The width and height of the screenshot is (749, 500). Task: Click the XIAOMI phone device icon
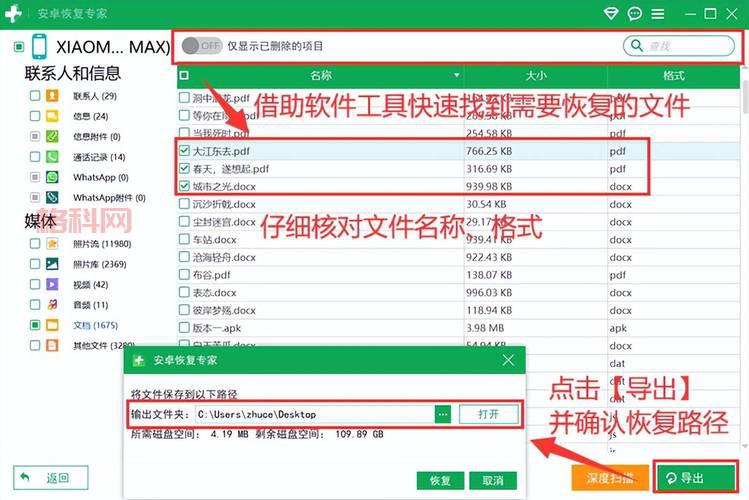[39, 47]
